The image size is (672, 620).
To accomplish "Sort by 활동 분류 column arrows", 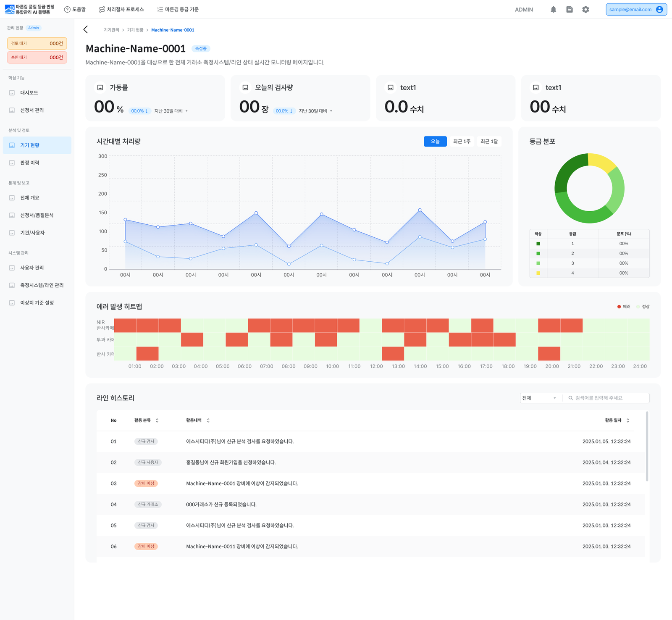I will [157, 420].
